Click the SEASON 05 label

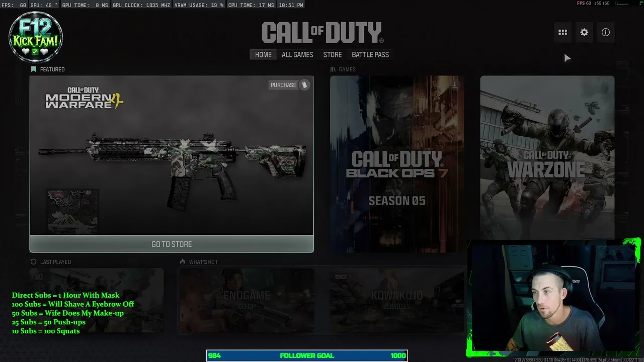(x=397, y=201)
